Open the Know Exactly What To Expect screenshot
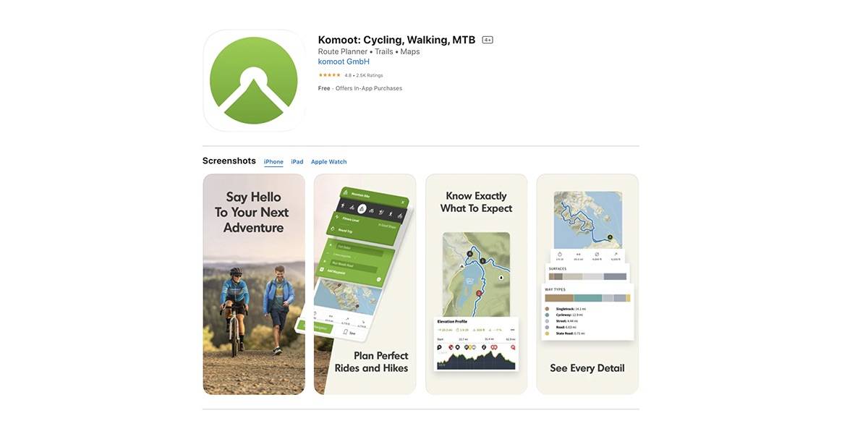The height and width of the screenshot is (434, 868). [476, 284]
